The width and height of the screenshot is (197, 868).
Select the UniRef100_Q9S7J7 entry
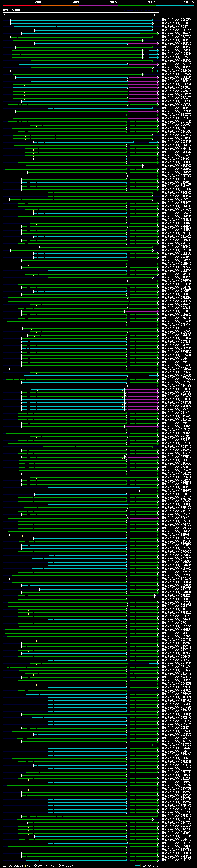pos(177,410)
